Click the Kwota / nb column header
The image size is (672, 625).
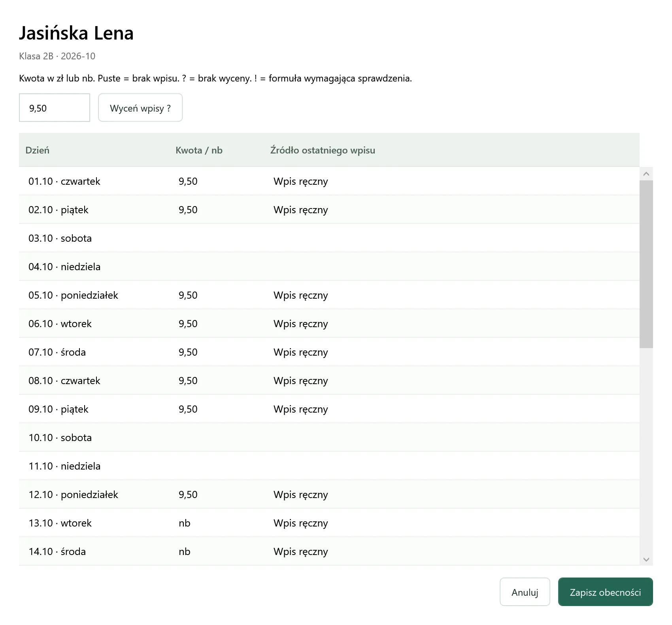pyautogui.click(x=199, y=150)
